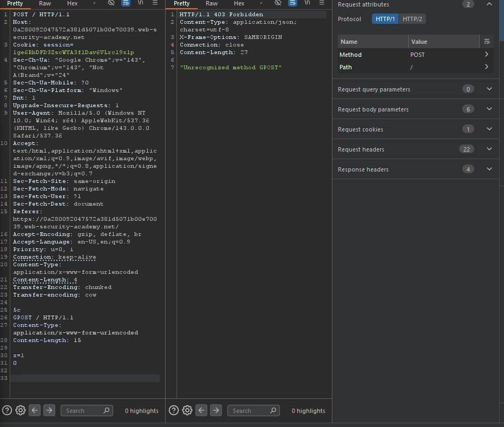This screenshot has height=427, width=504.
Task: Open Method row details arrow
Action: pos(487,54)
